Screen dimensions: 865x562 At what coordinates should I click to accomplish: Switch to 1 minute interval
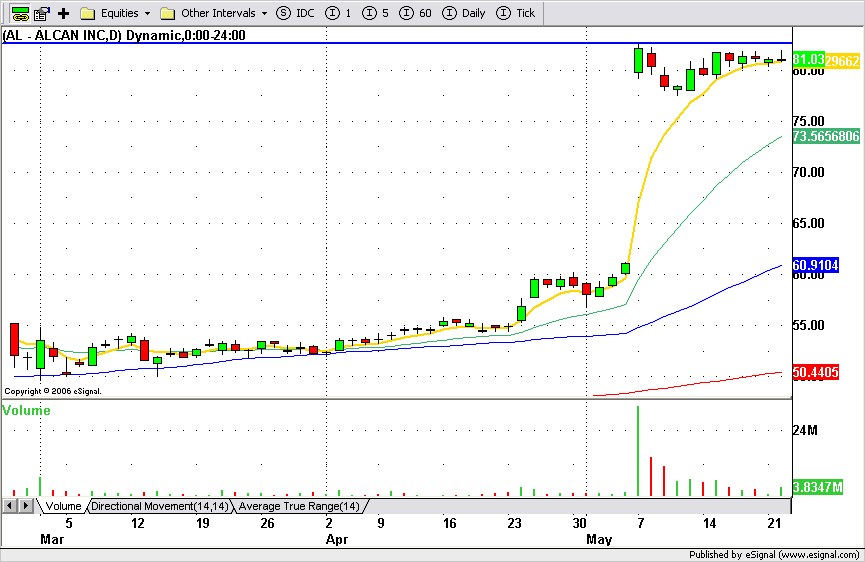pos(338,13)
